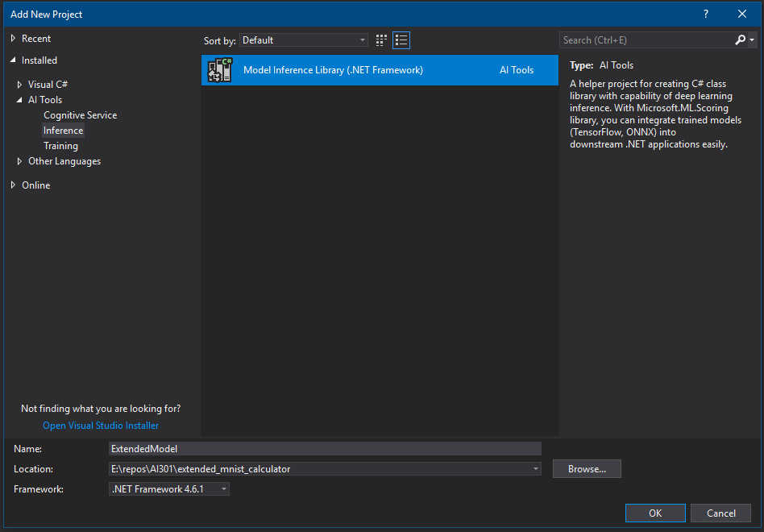Expand the Other Languages node
The height and width of the screenshot is (532, 764).
coord(19,161)
